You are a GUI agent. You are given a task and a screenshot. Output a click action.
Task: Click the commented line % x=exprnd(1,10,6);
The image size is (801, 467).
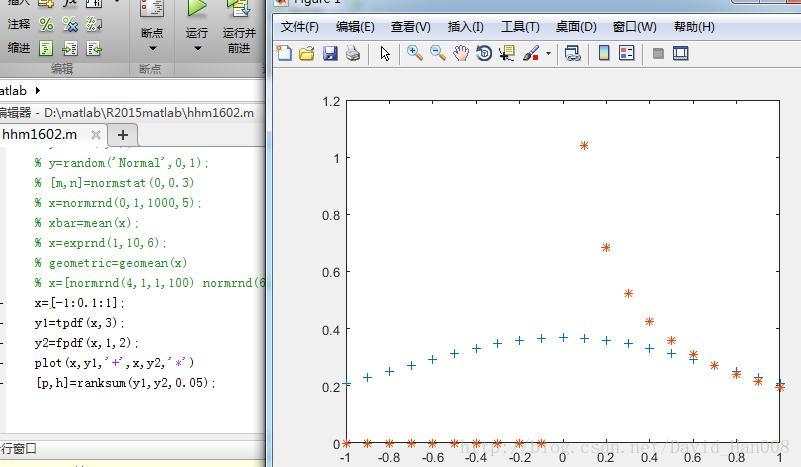(100, 243)
